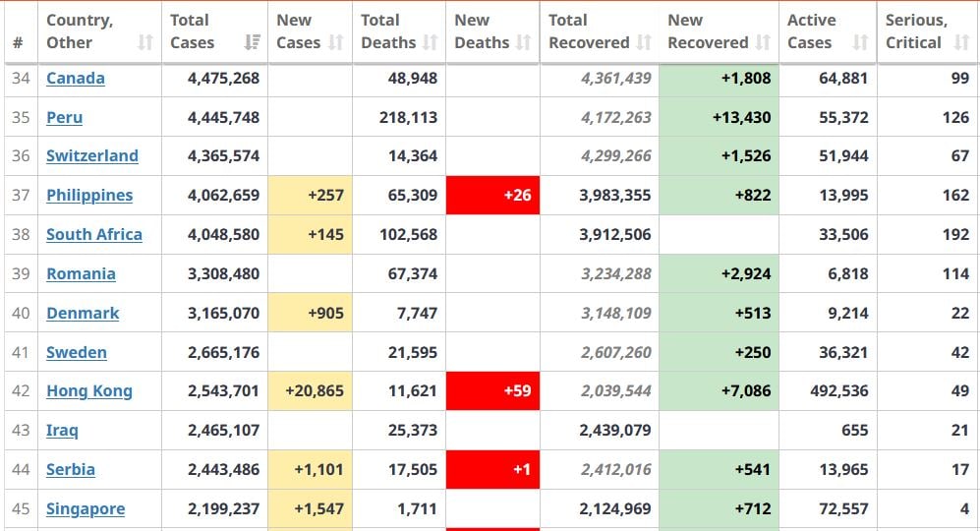Select Peru new recovered +13,430 cell
Image resolution: width=980 pixels, height=531 pixels.
point(719,118)
